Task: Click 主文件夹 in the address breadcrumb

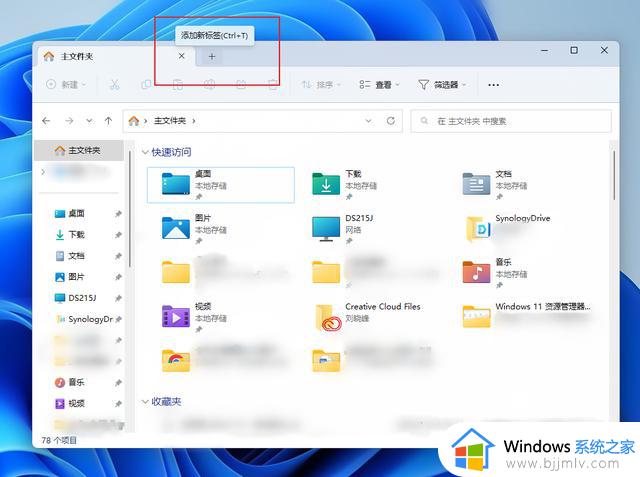Action: (x=170, y=121)
